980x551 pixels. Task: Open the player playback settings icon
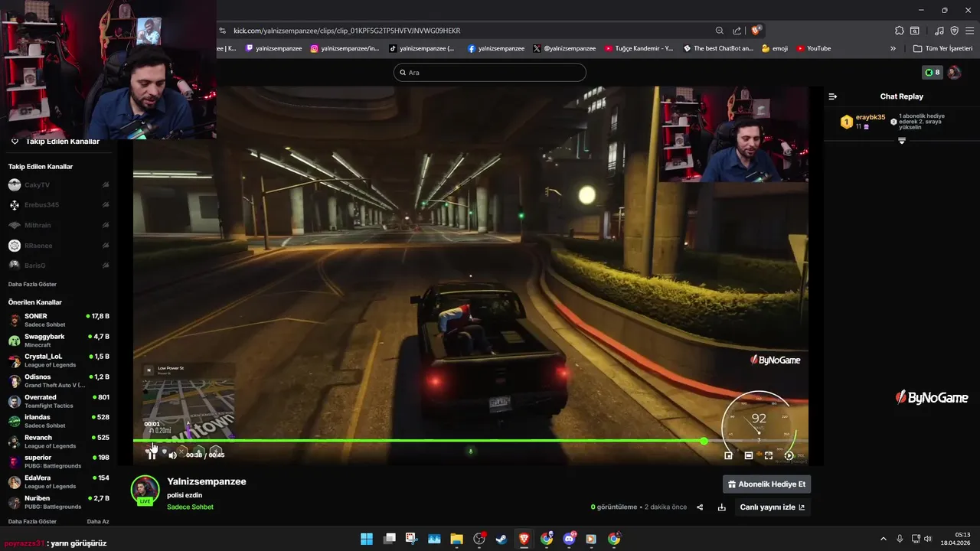pyautogui.click(x=789, y=455)
